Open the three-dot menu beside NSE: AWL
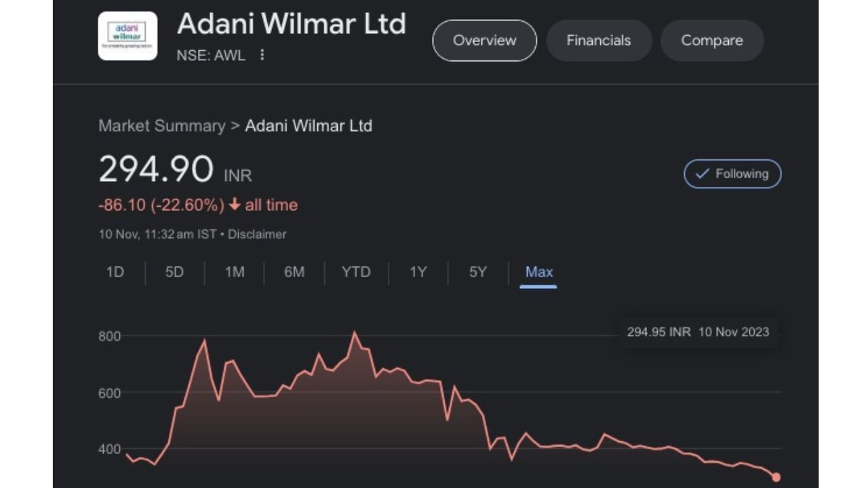Image resolution: width=868 pixels, height=488 pixels. 262,55
